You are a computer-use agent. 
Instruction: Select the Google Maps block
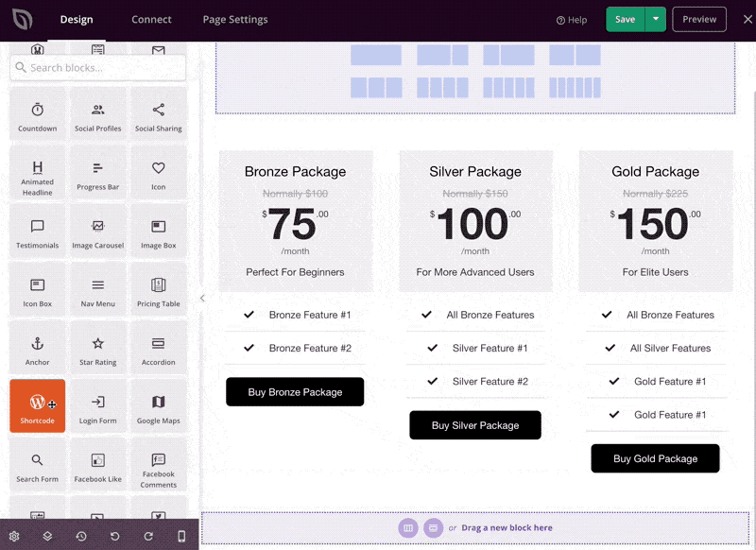158,407
